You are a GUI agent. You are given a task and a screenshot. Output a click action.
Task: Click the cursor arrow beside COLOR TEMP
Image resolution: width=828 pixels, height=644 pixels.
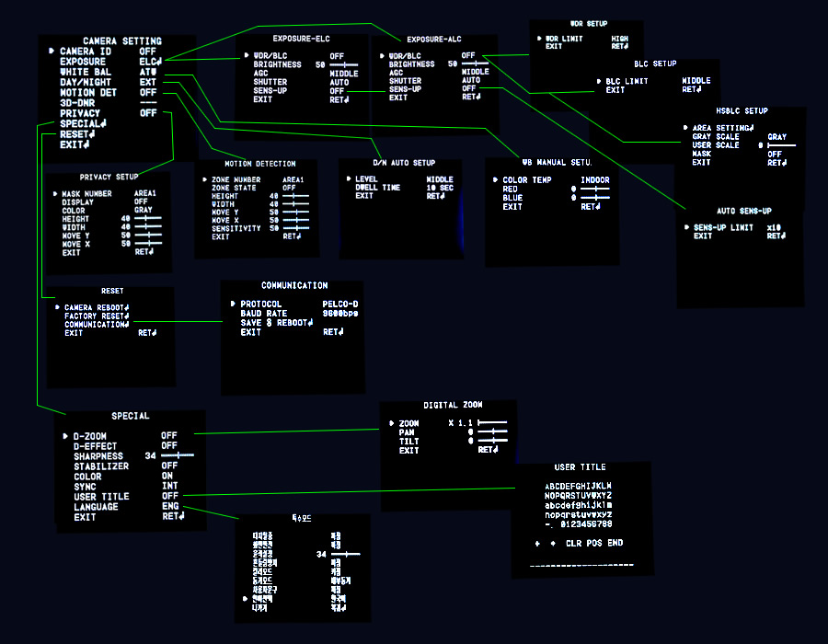click(x=495, y=180)
